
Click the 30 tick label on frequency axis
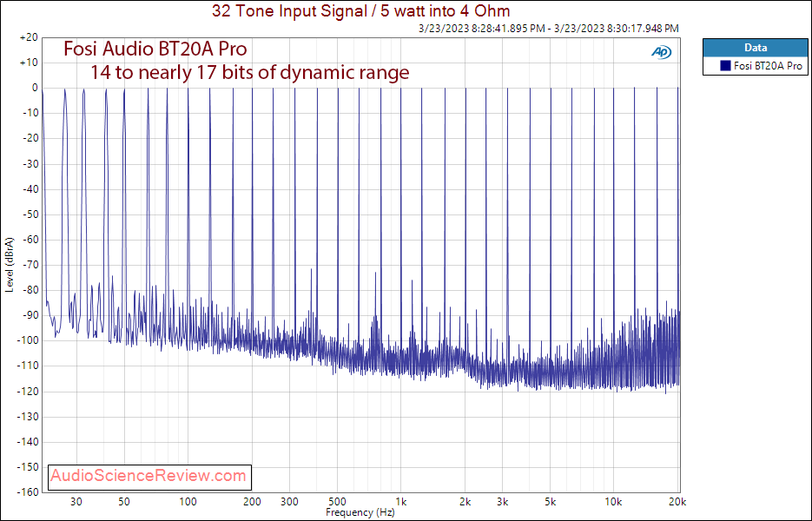pyautogui.click(x=76, y=501)
